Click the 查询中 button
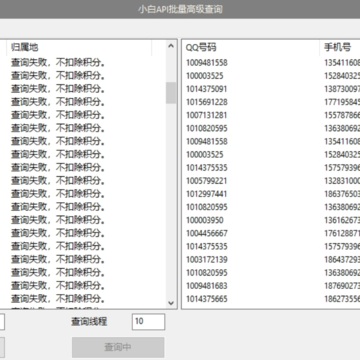 pyautogui.click(x=118, y=347)
